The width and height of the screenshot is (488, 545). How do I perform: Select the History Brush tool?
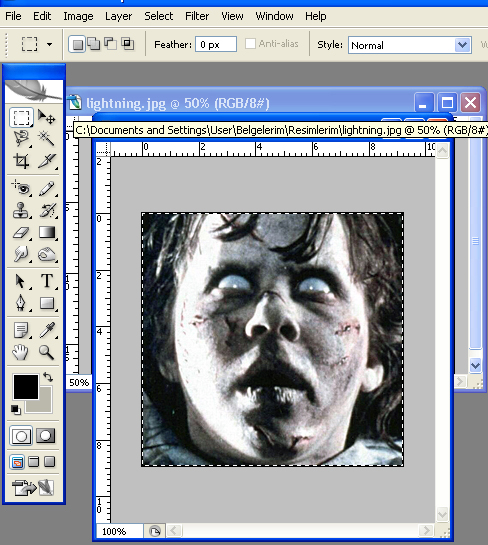tap(47, 210)
